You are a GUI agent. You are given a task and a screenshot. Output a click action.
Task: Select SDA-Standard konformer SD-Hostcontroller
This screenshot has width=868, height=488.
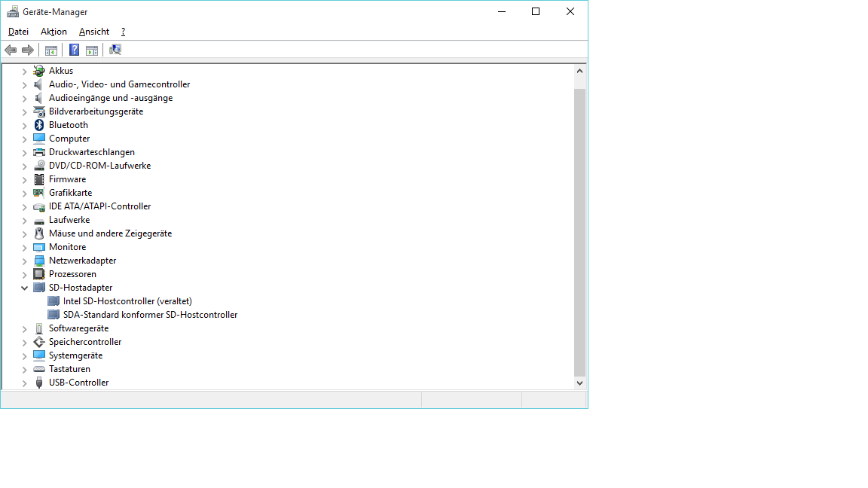(150, 315)
